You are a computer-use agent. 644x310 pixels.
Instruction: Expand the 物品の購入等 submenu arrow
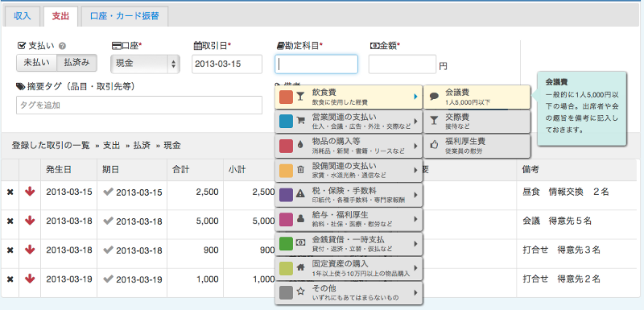415,146
